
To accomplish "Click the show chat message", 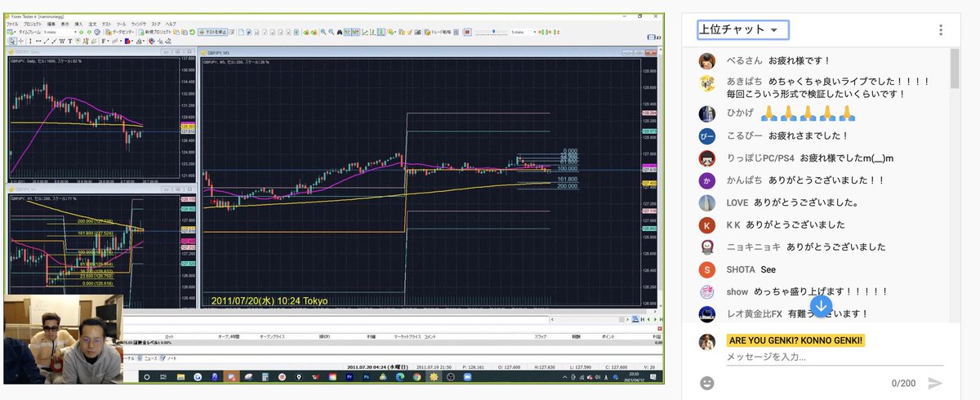I will 820,291.
